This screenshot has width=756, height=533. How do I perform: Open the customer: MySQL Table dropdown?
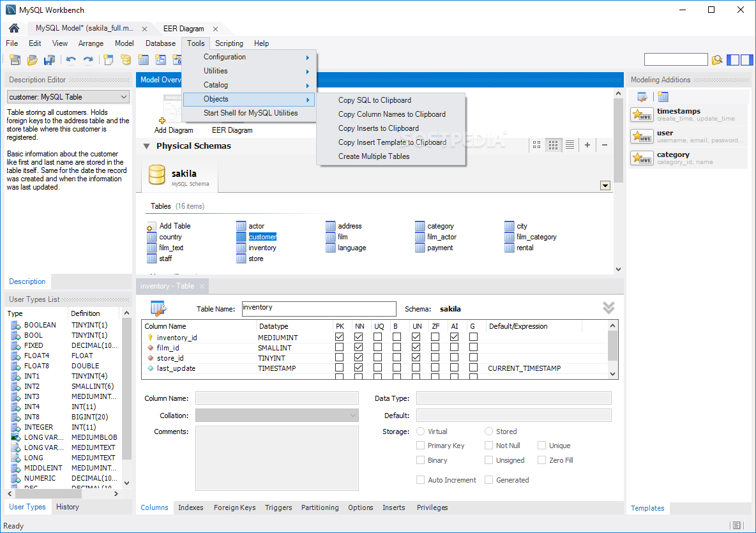pyautogui.click(x=68, y=97)
